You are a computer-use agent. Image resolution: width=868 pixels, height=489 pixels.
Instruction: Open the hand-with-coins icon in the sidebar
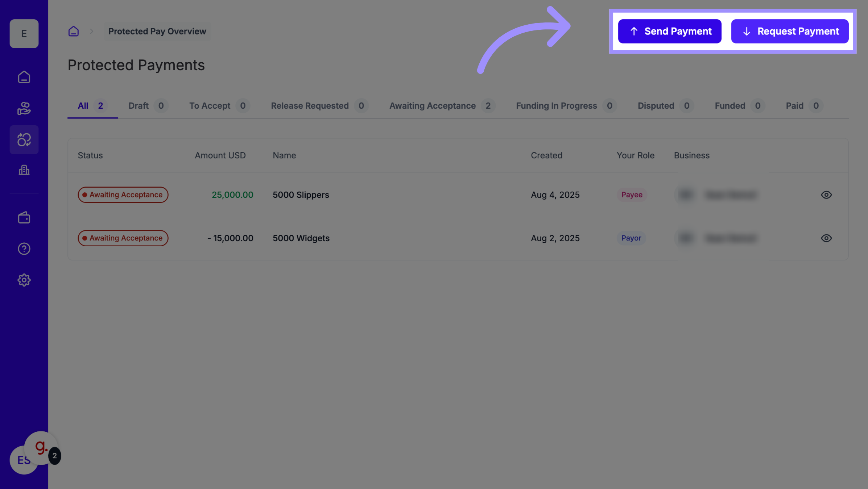pos(24,108)
